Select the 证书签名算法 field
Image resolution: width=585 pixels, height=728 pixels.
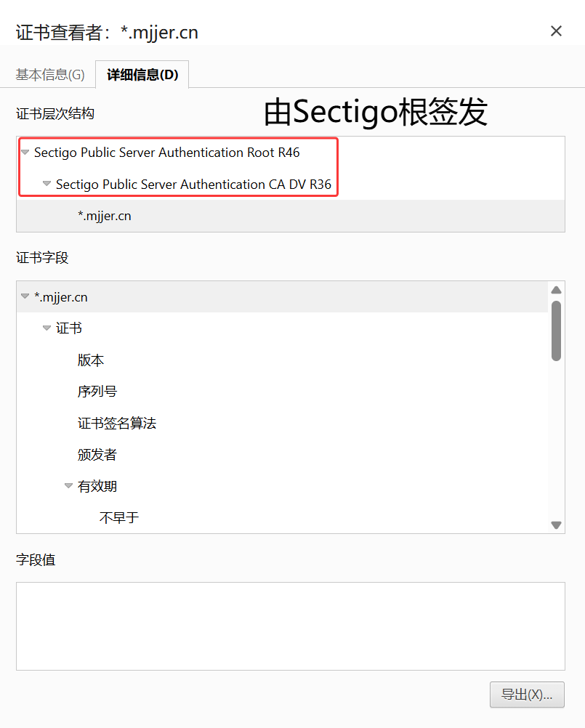[x=116, y=424]
